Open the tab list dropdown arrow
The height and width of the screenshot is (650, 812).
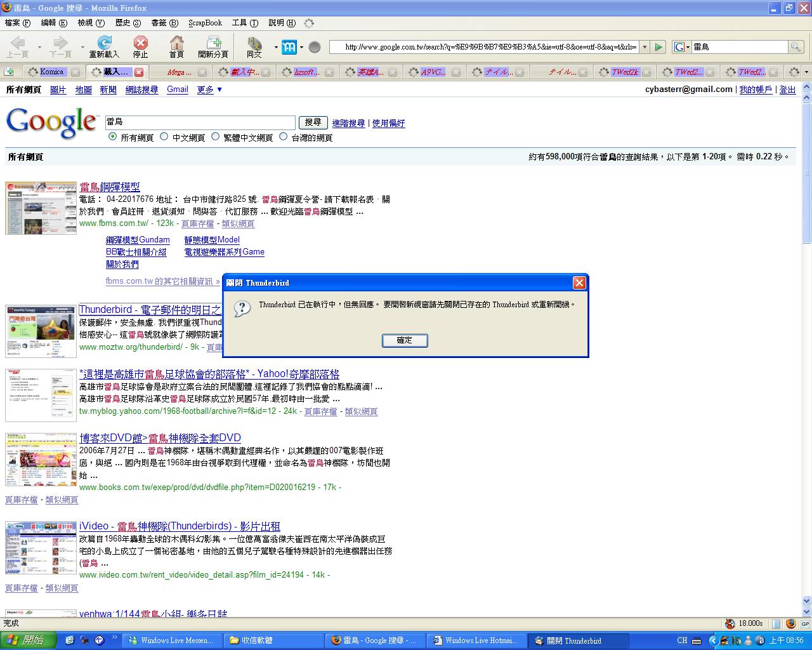point(806,72)
